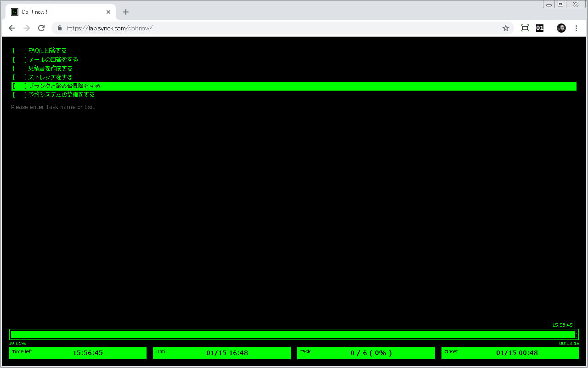
Task: Click the 00:03:15 elapsed label
Action: [x=569, y=344]
